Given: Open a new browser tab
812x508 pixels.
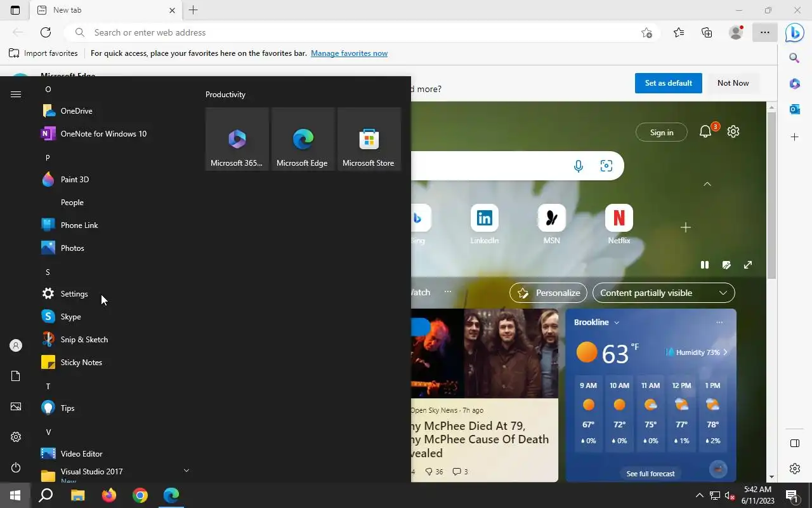Looking at the screenshot, I should (x=193, y=10).
